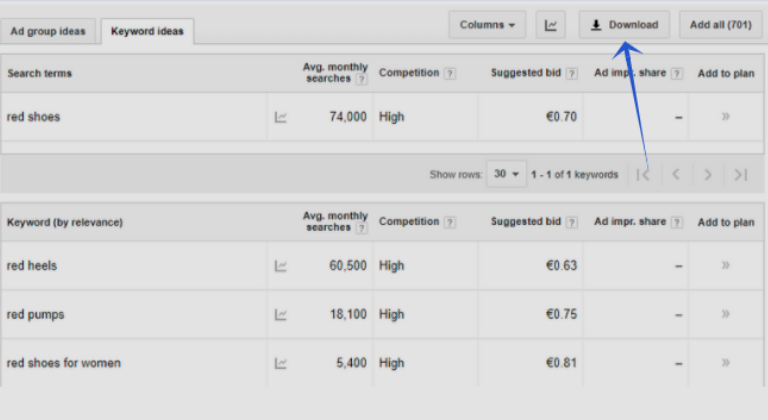Sort by Keyword (by relevance) header

(65, 222)
